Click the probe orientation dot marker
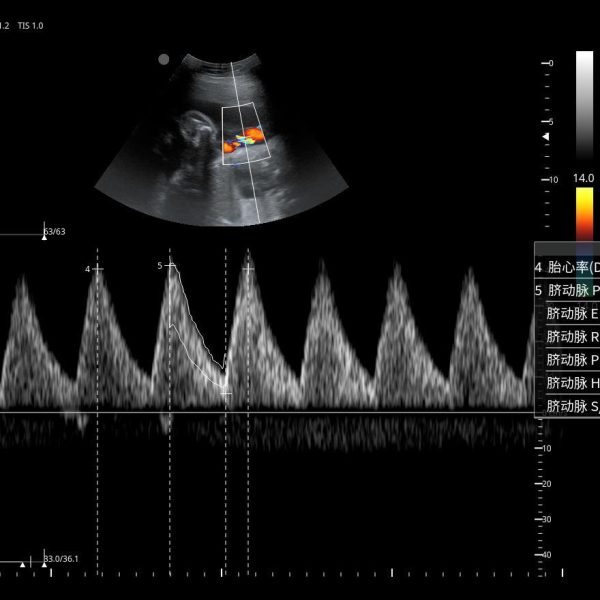 [x=164, y=59]
